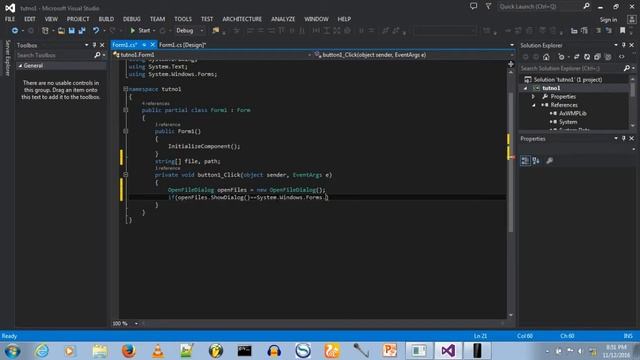Open the TEAM menu

tap(157, 19)
